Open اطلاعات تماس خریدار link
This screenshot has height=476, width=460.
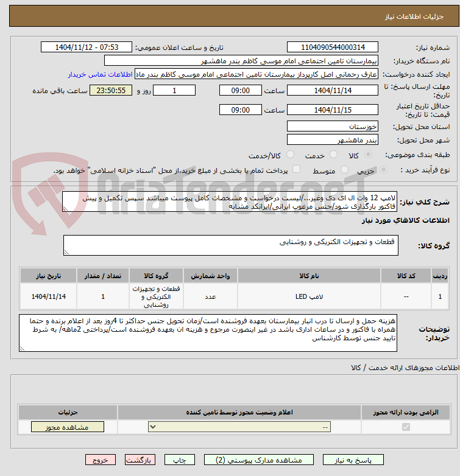[101, 74]
